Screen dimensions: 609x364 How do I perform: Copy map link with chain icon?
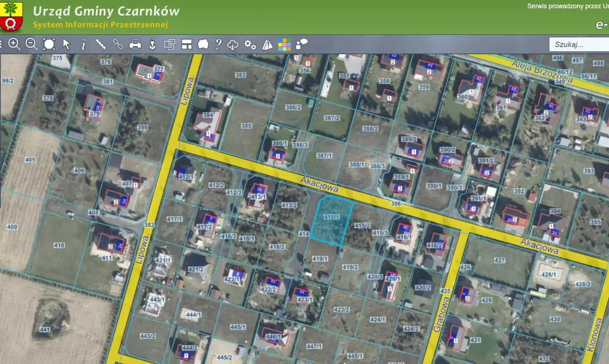tap(118, 44)
